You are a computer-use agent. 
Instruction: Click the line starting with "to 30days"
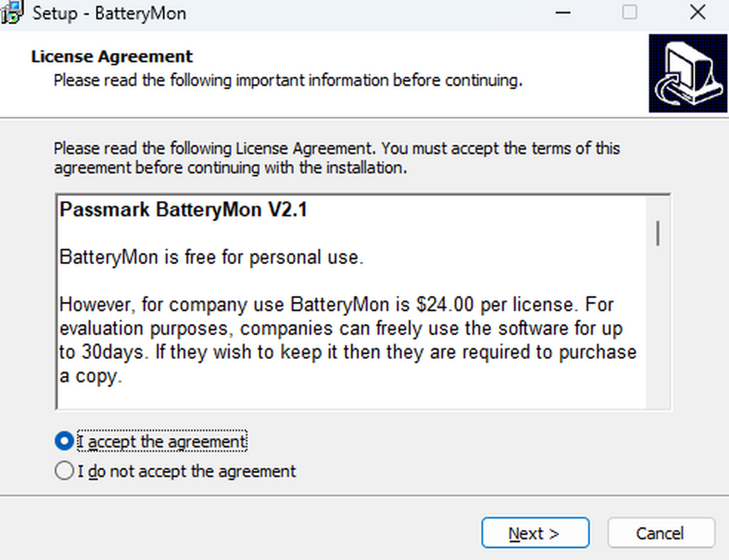347,352
